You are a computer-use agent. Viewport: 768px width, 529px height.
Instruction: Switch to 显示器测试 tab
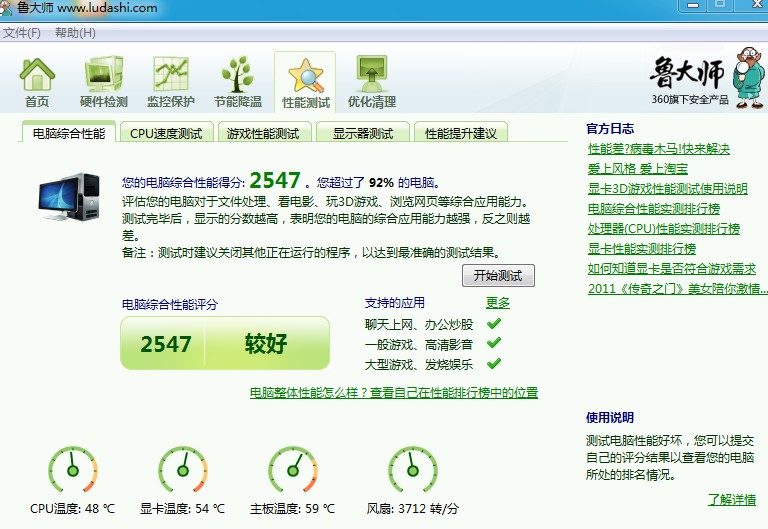[363, 133]
